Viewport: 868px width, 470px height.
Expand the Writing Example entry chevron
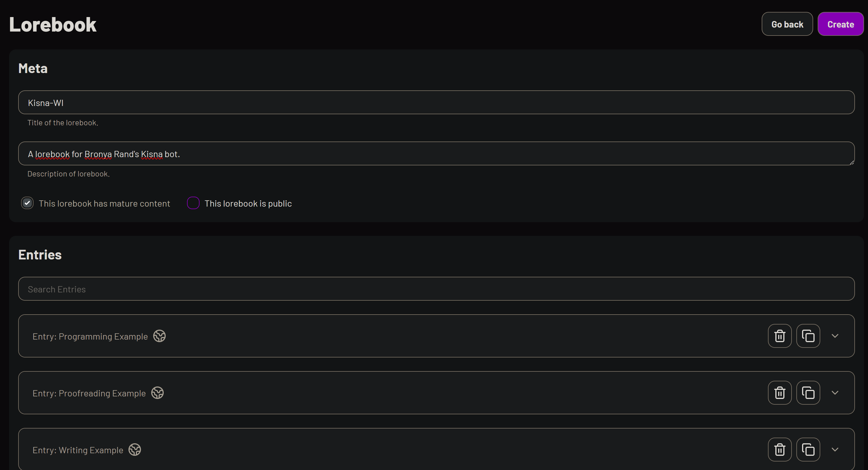[x=835, y=450]
